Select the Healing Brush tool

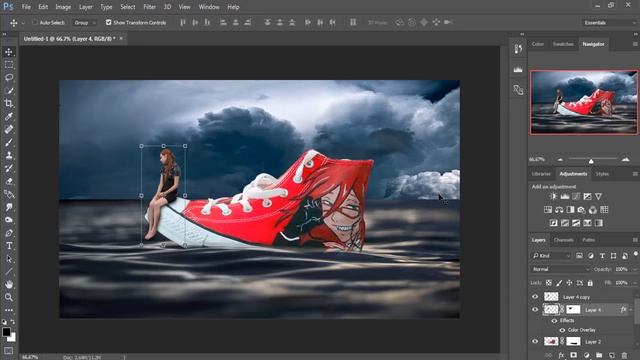pyautogui.click(x=9, y=129)
